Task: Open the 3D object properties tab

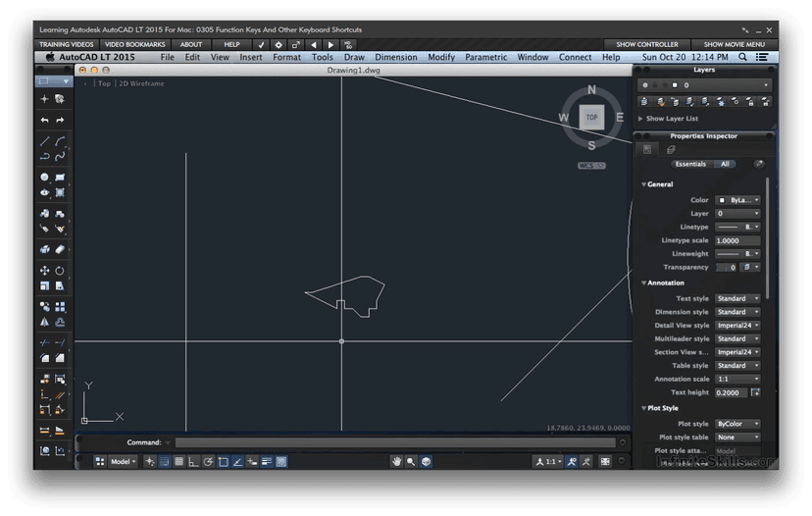Action: click(671, 150)
